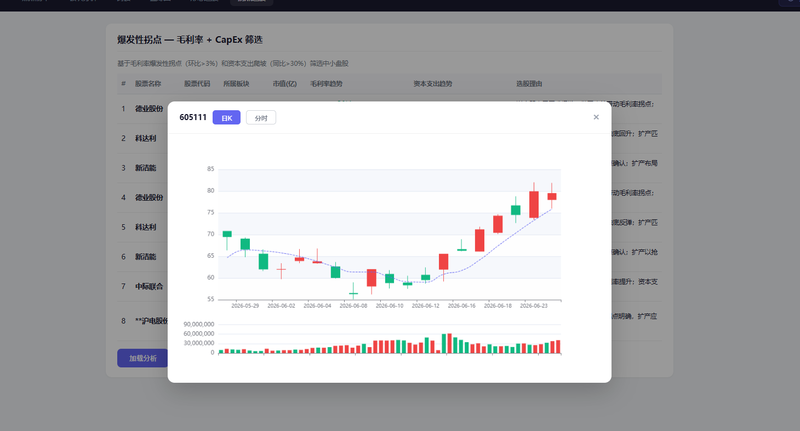Click the 资本支出趋势 column header
This screenshot has height=431, width=800.
click(433, 84)
